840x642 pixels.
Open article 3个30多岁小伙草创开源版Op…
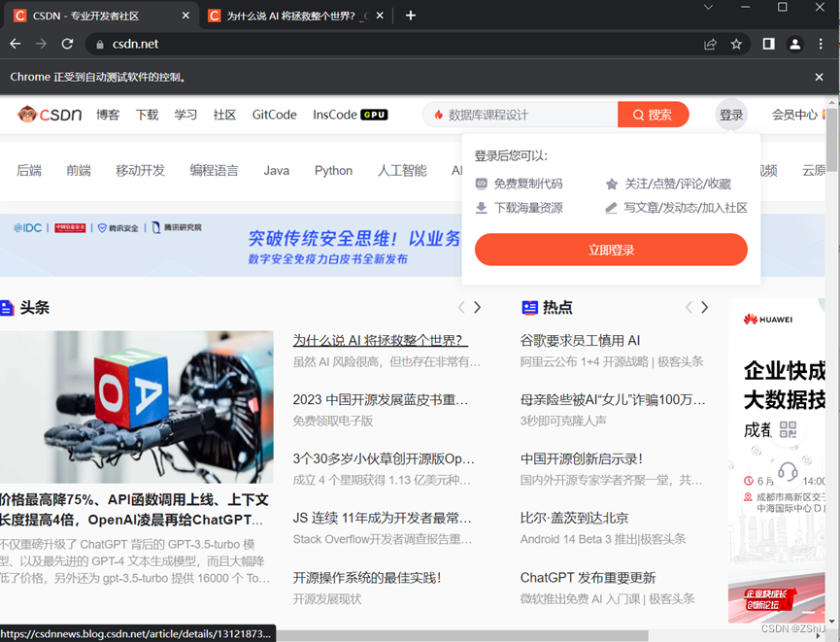pos(384,459)
